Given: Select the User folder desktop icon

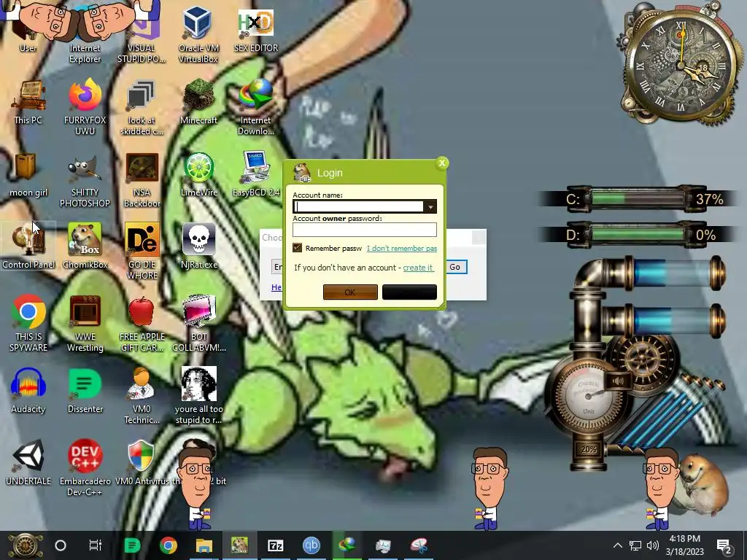Looking at the screenshot, I should tap(28, 29).
